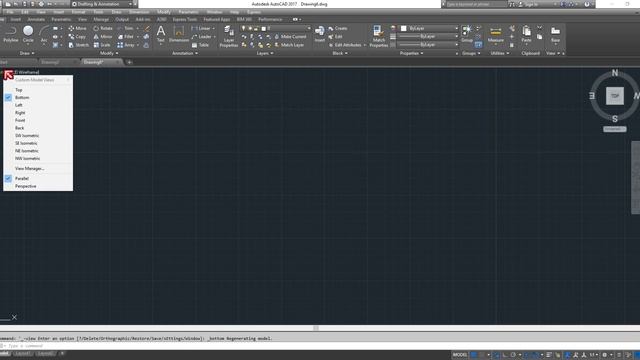The width and height of the screenshot is (640, 360).
Task: Click Match Properties tool
Action: click(378, 36)
